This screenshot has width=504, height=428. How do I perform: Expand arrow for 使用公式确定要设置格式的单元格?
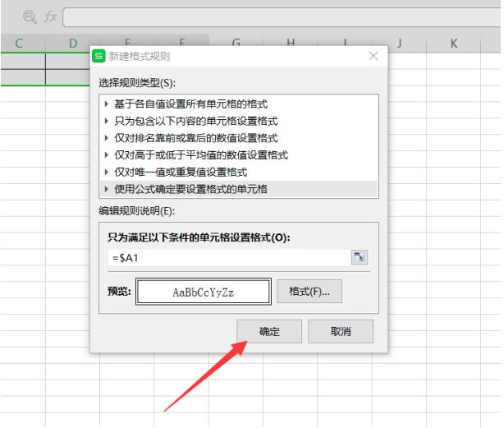tap(107, 189)
